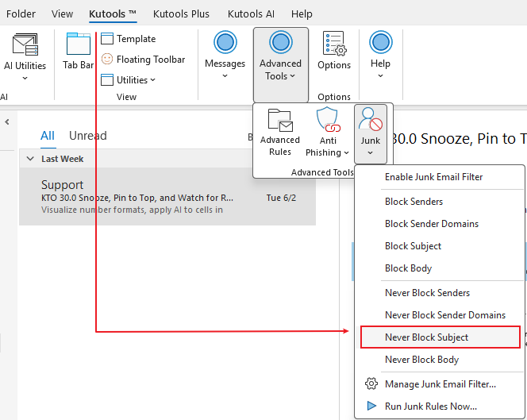Screen dimensions: 527x420
Task: Click the Junk blocked-person icon
Action: (371, 119)
